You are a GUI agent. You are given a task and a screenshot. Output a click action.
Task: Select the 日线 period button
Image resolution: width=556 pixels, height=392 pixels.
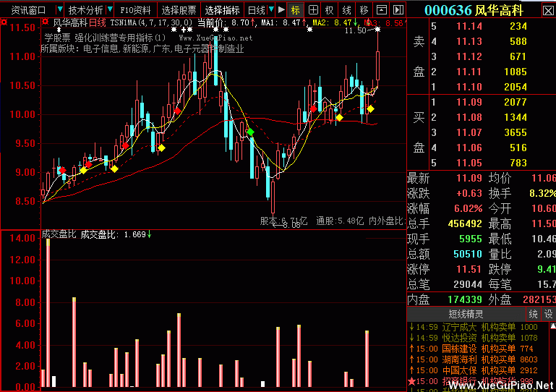[x=257, y=10]
